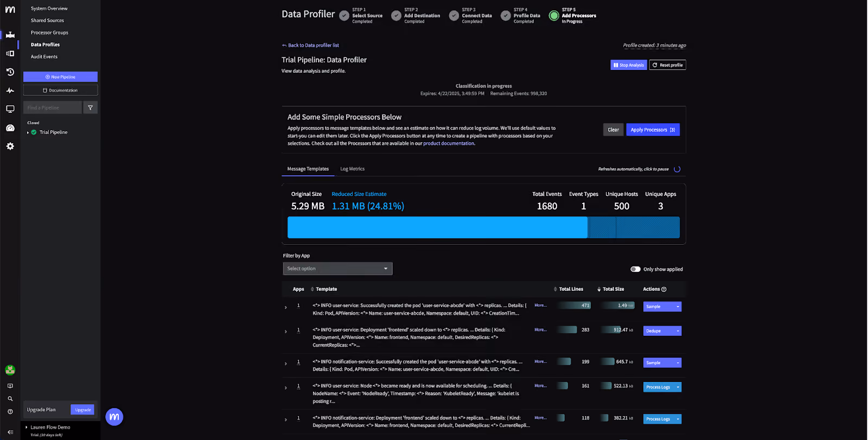The width and height of the screenshot is (868, 440).
Task: Open the Filter by App dropdown
Action: pos(337,269)
